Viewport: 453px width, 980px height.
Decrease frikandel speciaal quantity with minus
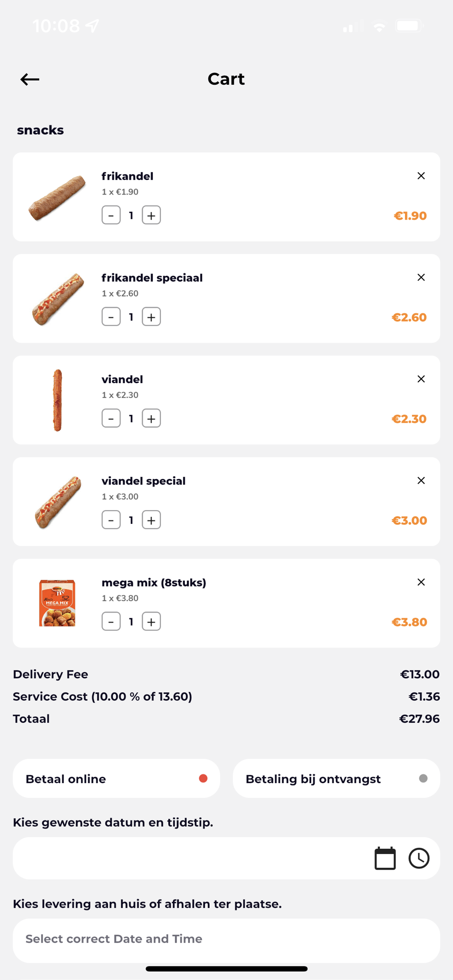[x=111, y=317]
